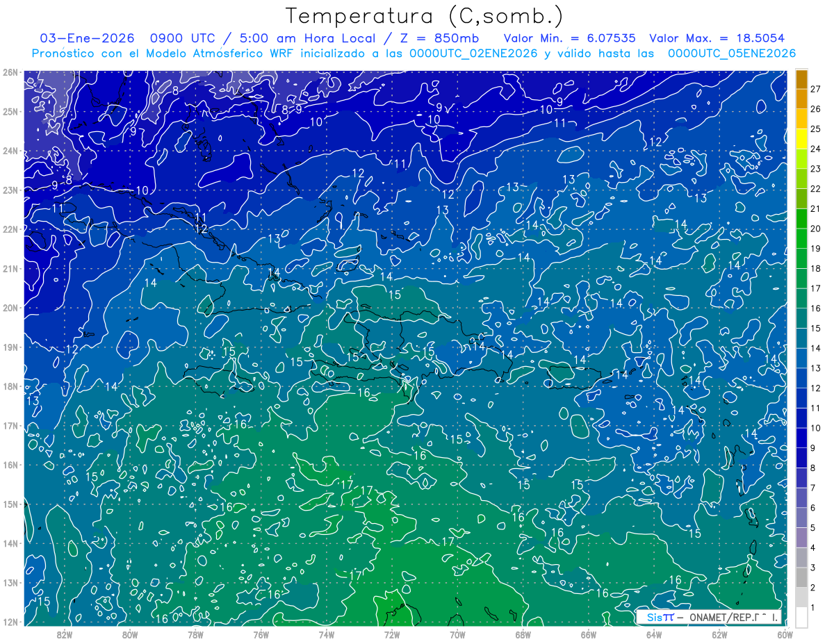Click the legend scale label '27'
The width and height of the screenshot is (834, 644).
pyautogui.click(x=816, y=89)
